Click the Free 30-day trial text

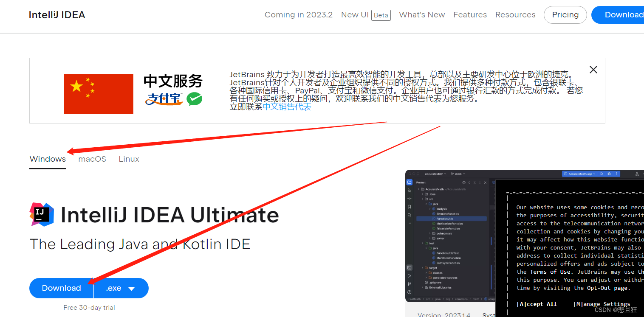coord(89,308)
